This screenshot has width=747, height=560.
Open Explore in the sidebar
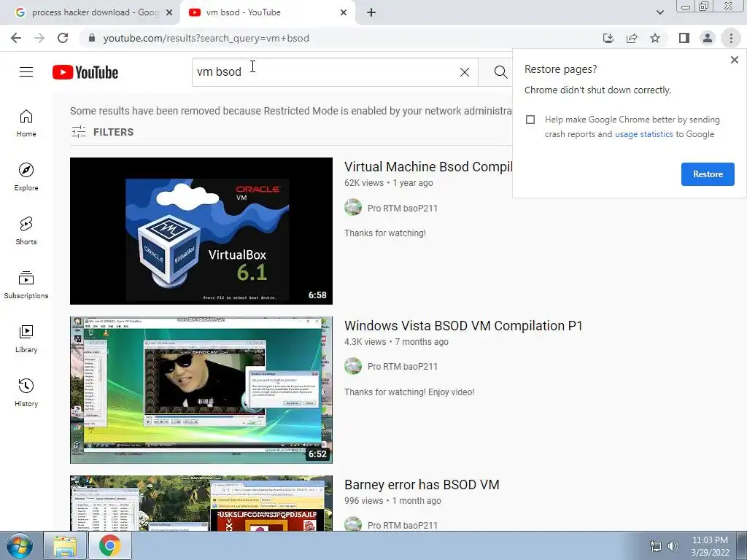point(26,177)
